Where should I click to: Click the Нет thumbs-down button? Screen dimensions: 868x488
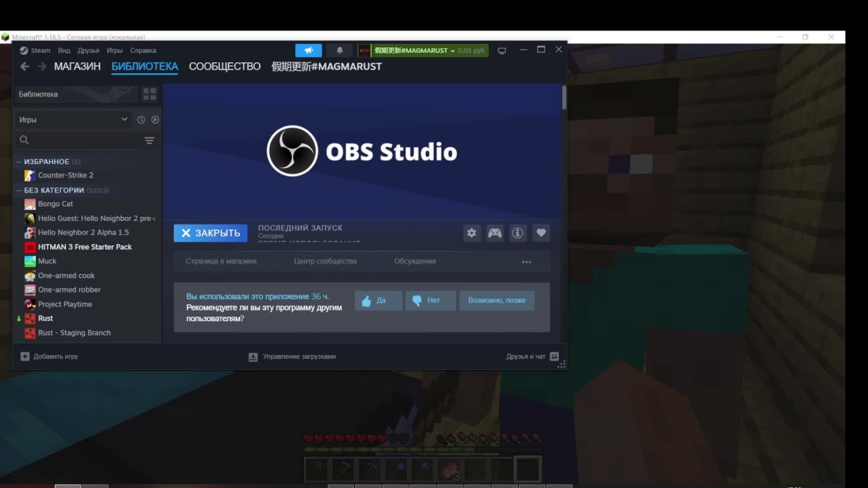(x=431, y=301)
